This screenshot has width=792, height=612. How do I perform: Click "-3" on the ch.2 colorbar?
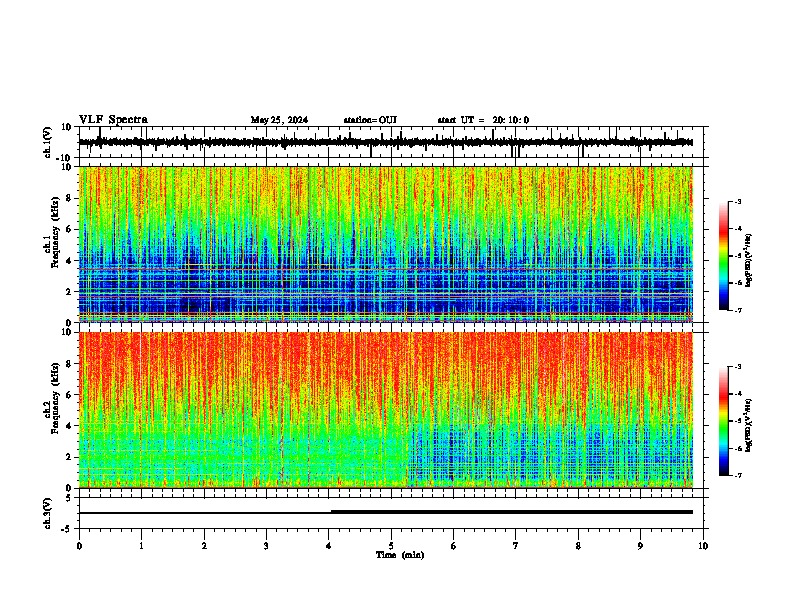coord(738,367)
